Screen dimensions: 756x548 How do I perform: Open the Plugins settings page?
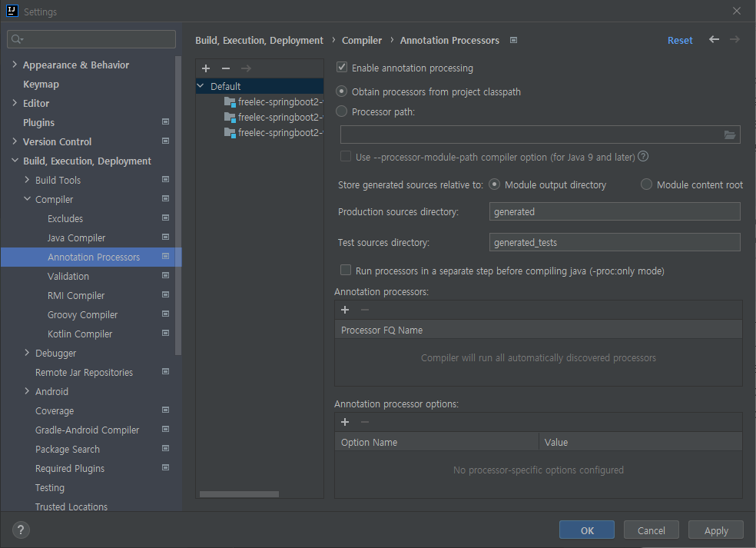[x=38, y=122]
